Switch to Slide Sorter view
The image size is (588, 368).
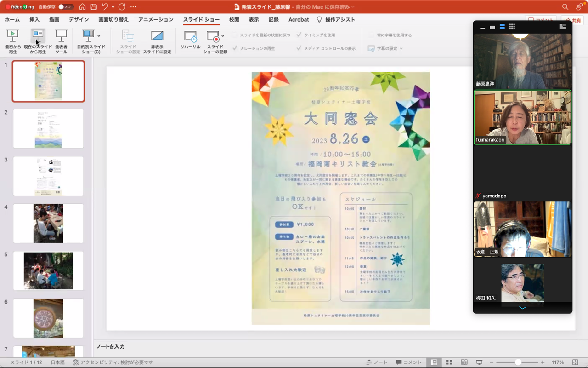click(449, 362)
